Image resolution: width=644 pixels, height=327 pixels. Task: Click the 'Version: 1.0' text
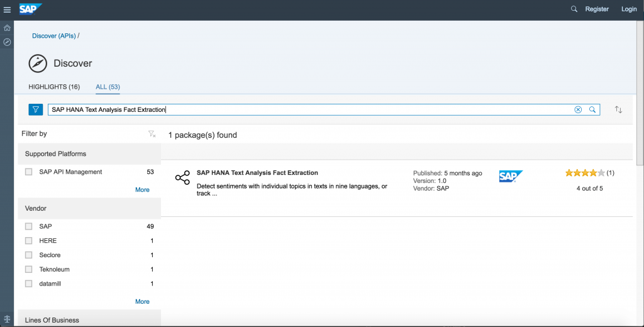click(x=430, y=180)
